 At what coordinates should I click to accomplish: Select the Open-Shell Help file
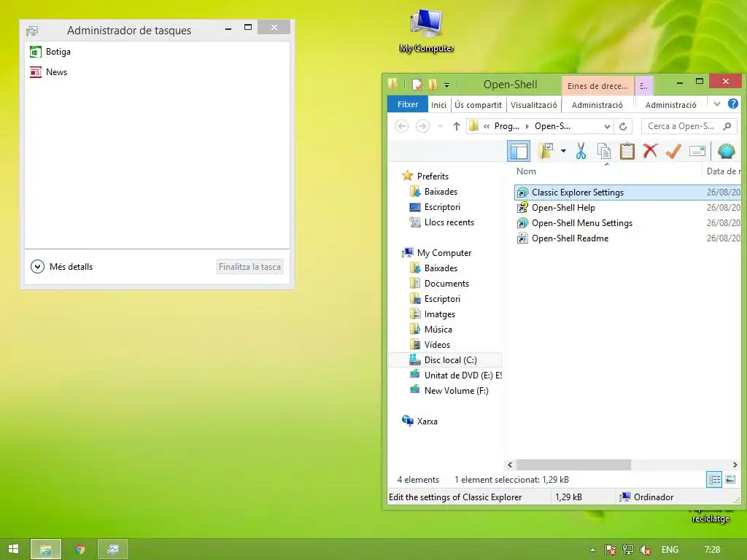563,208
